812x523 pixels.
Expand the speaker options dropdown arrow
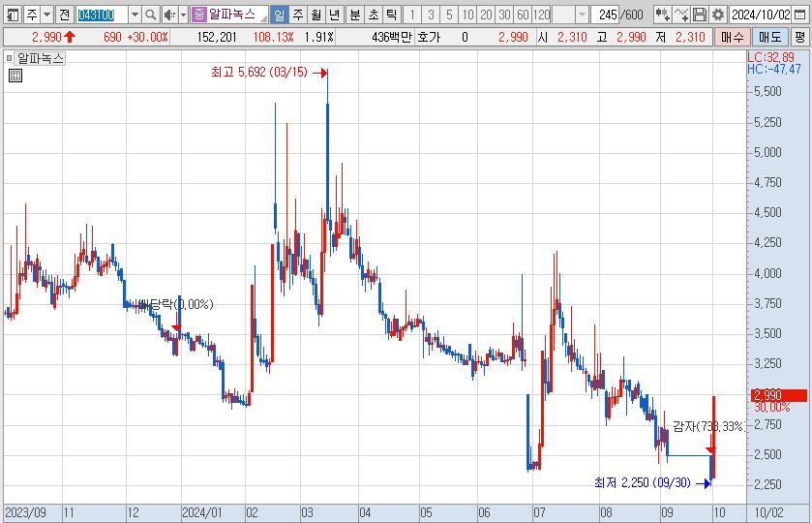183,15
